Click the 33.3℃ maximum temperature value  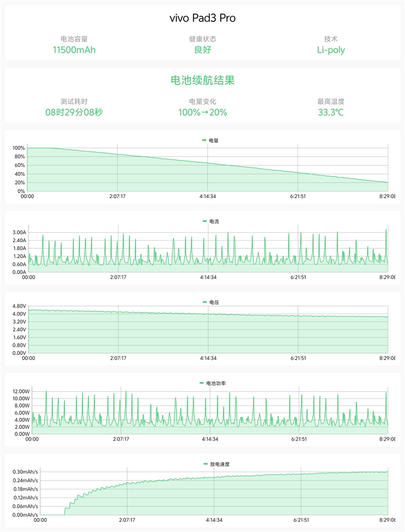[x=331, y=112]
